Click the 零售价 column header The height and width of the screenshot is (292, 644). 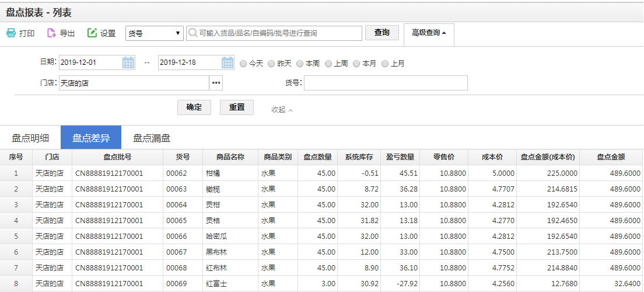tap(444, 157)
